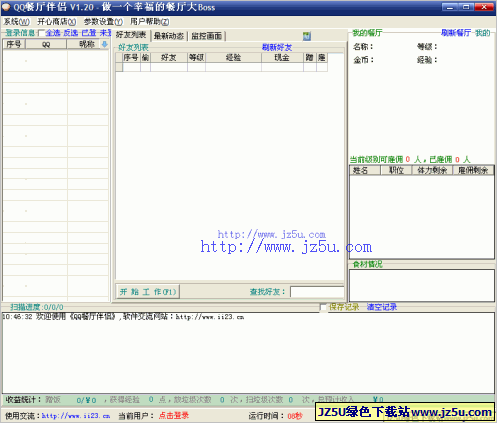The width and height of the screenshot is (497, 423).
Task: Click the 扫描进度:0/0/0 label
Action: click(x=36, y=307)
